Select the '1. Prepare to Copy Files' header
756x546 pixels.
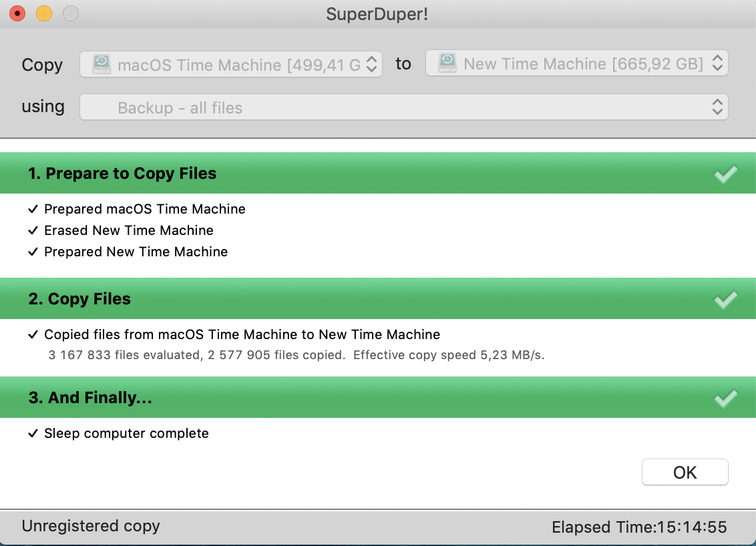378,173
